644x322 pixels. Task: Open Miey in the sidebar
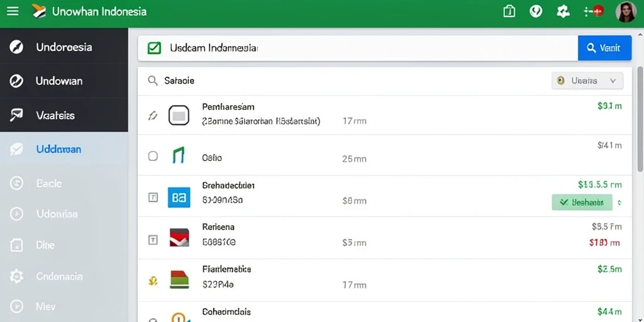click(64, 306)
